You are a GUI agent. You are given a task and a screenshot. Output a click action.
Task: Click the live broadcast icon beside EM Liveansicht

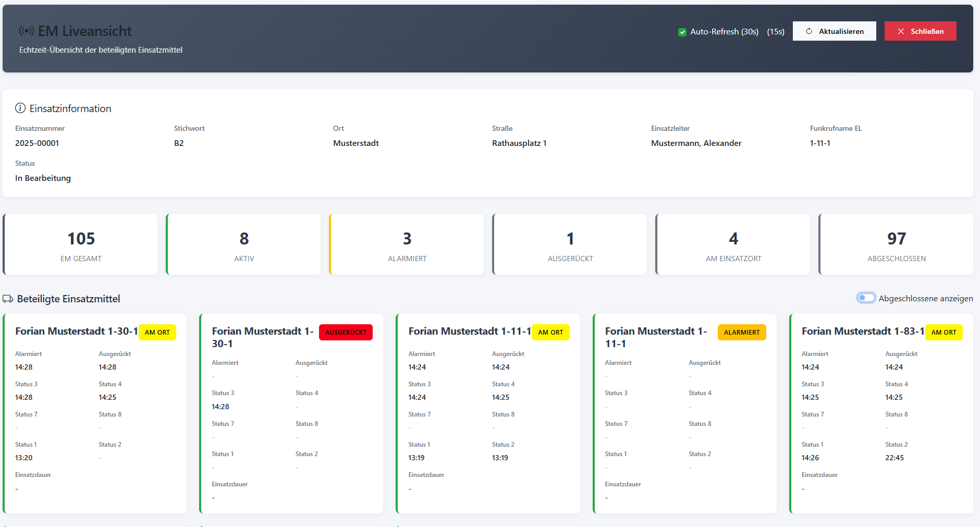27,31
